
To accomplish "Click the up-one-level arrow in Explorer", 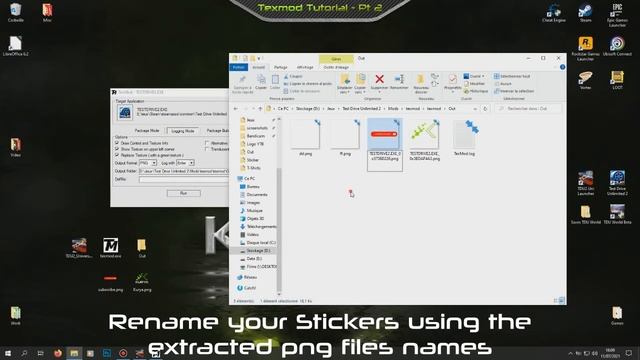I will (x=260, y=109).
